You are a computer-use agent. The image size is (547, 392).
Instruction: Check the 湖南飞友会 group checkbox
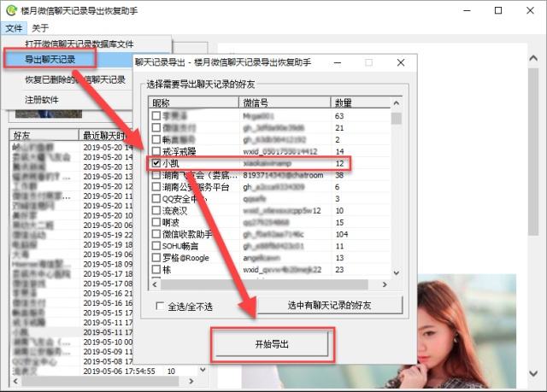(156, 174)
